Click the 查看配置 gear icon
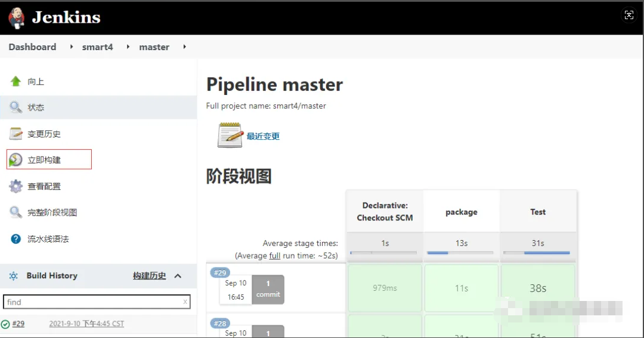This screenshot has width=644, height=338. 16,186
